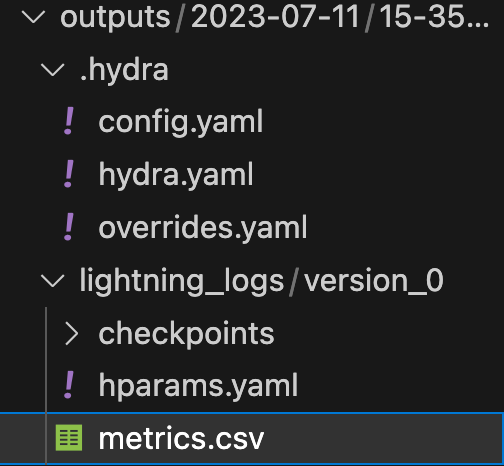Open hparams.yaml file
Viewport: 504px width, 466px height.
click(198, 387)
